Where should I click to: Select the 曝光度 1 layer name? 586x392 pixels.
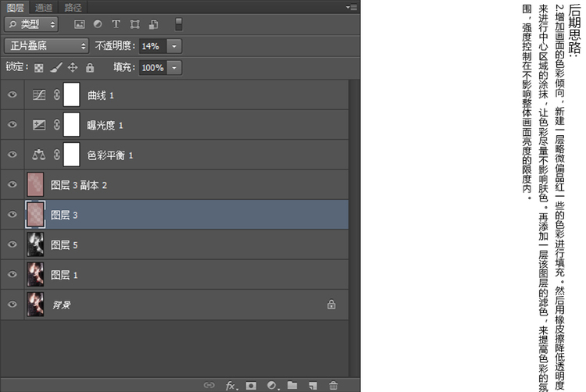pyautogui.click(x=105, y=126)
